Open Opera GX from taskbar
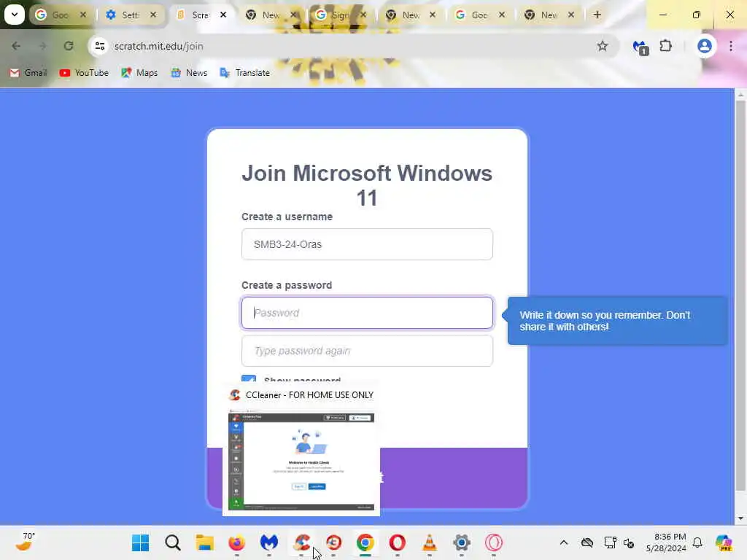 (494, 542)
